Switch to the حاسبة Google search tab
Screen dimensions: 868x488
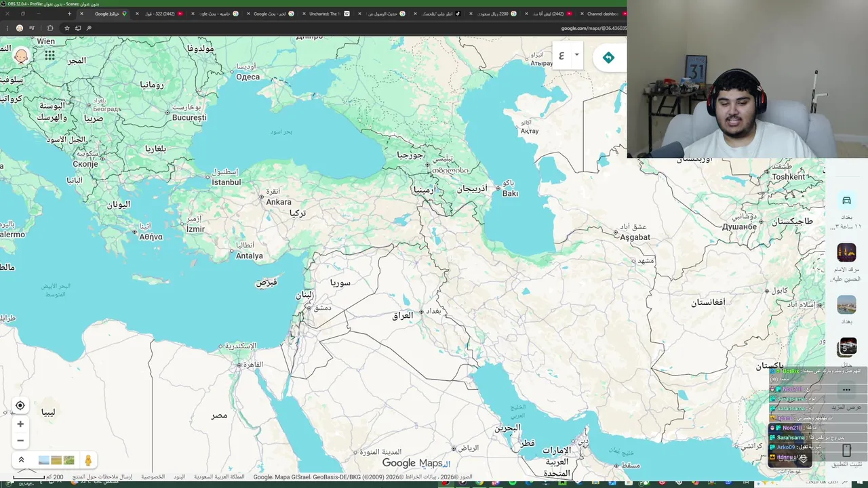click(x=217, y=14)
